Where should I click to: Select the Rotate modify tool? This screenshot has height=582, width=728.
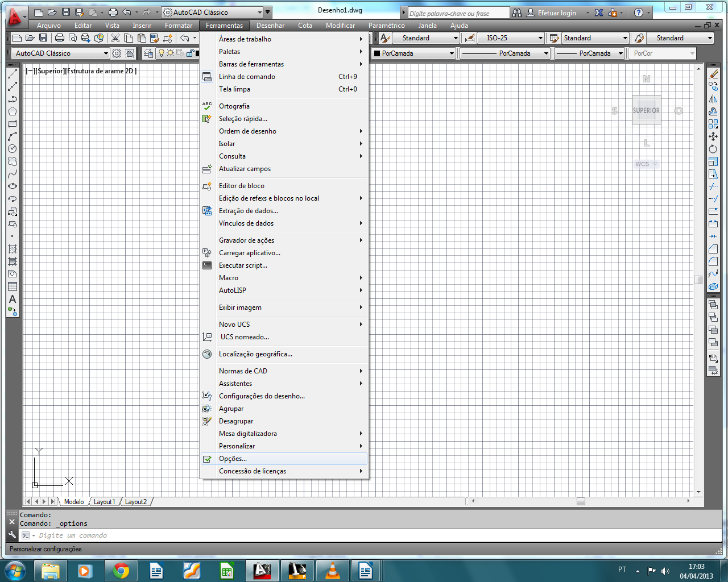click(713, 149)
